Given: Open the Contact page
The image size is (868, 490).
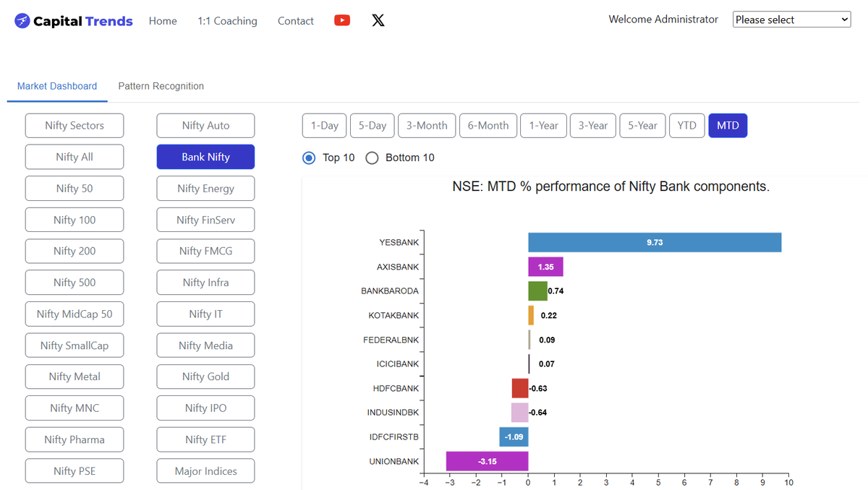Looking at the screenshot, I should point(296,21).
